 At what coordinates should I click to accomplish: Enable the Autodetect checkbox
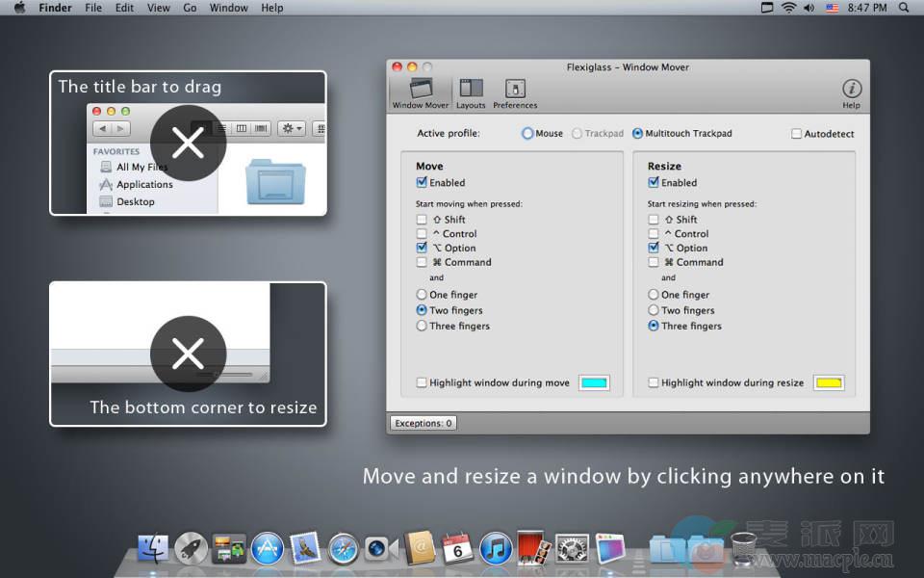click(796, 134)
